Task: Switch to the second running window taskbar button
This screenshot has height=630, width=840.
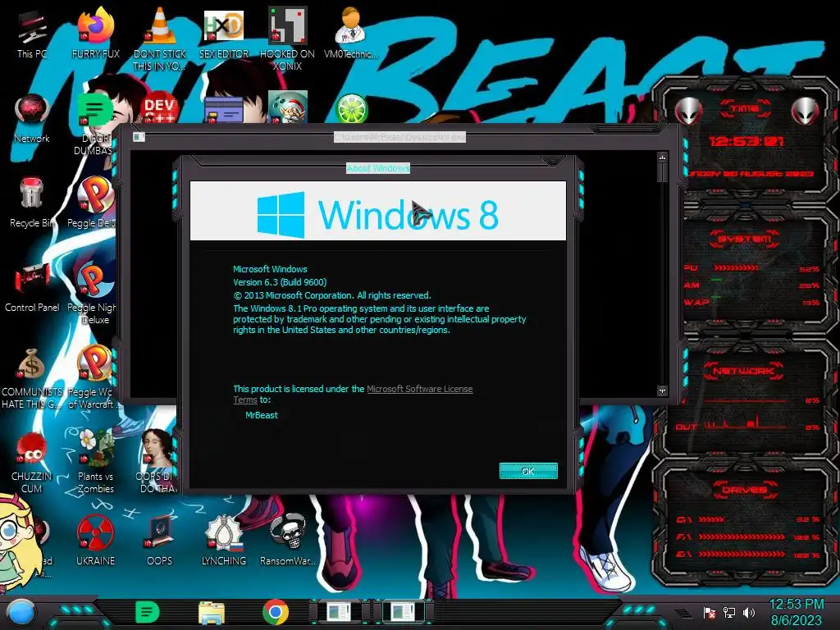Action: point(403,612)
